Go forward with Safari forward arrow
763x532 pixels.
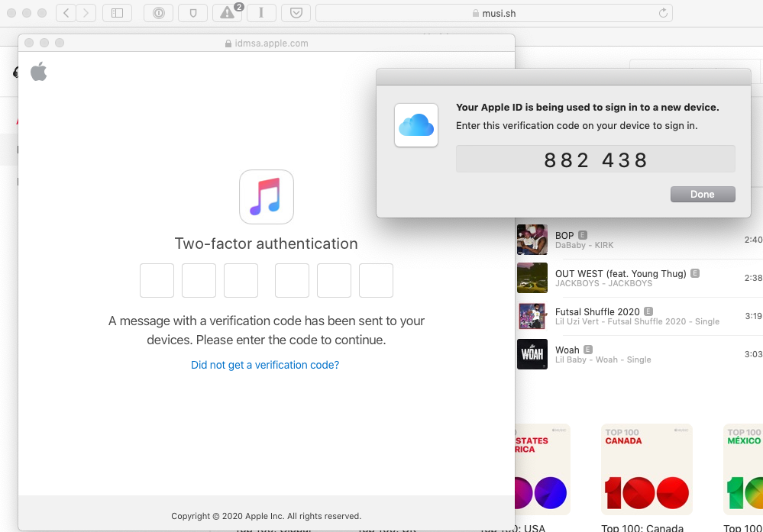coord(86,13)
